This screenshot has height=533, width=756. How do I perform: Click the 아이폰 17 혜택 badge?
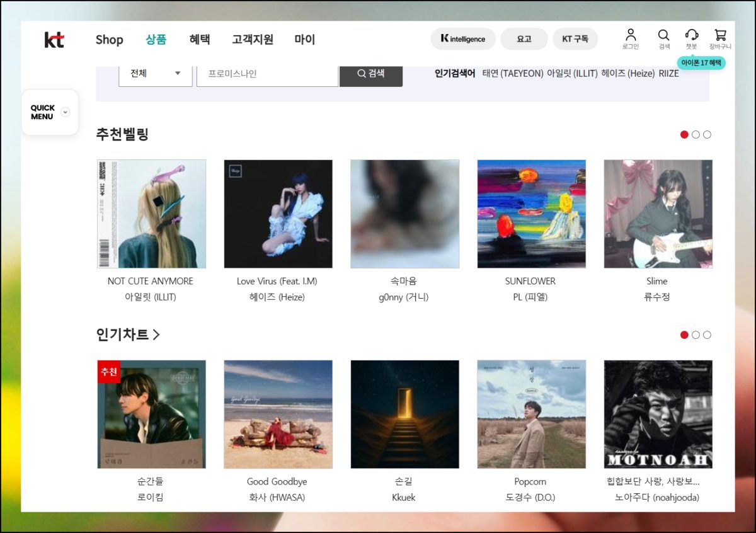coord(702,63)
